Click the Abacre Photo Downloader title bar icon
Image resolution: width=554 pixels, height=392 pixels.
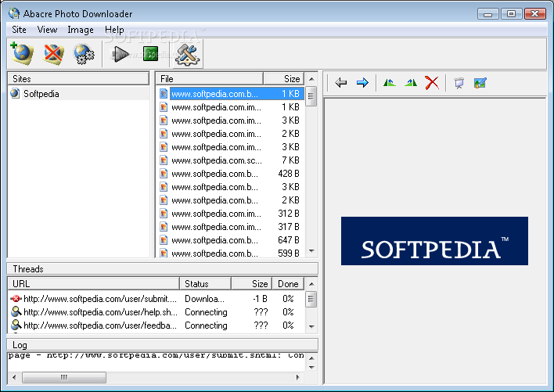[14, 13]
